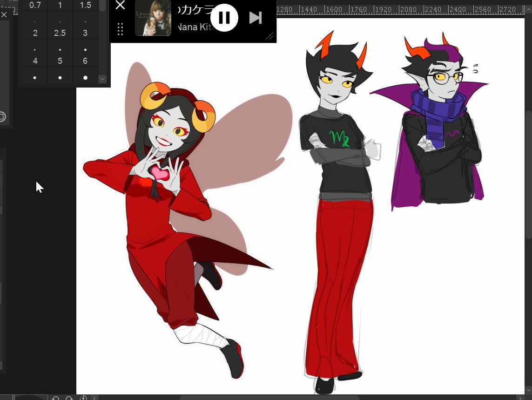Click the brush size panel scrollbar thumb
Screen dimensions: 532x400
102,6
